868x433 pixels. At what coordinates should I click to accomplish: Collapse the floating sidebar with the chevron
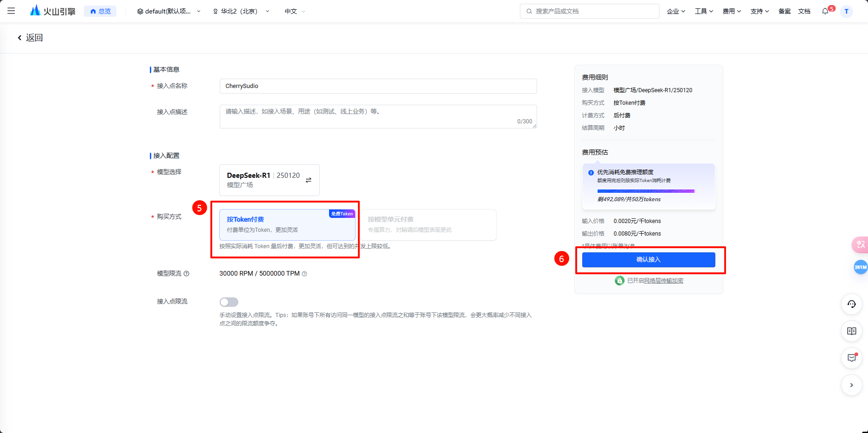click(852, 385)
